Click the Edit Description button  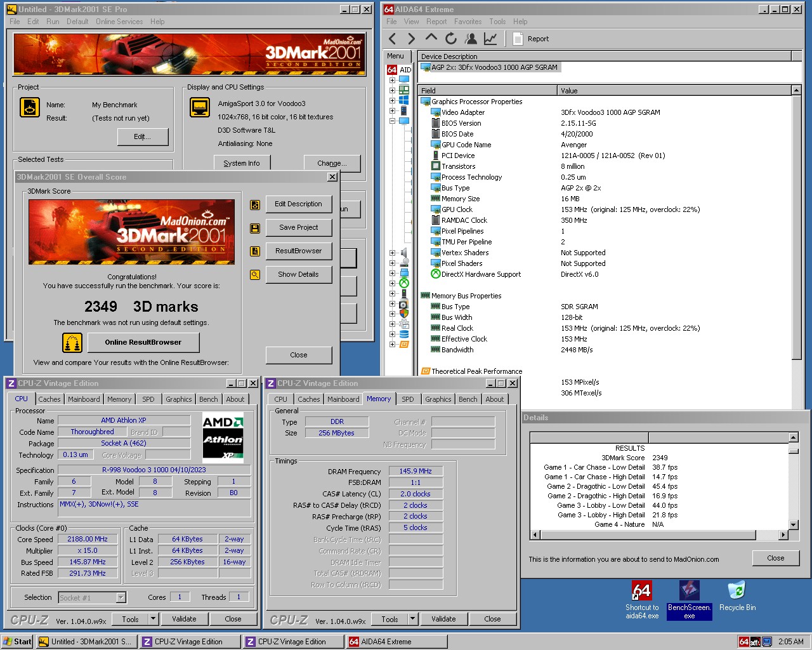(x=299, y=204)
